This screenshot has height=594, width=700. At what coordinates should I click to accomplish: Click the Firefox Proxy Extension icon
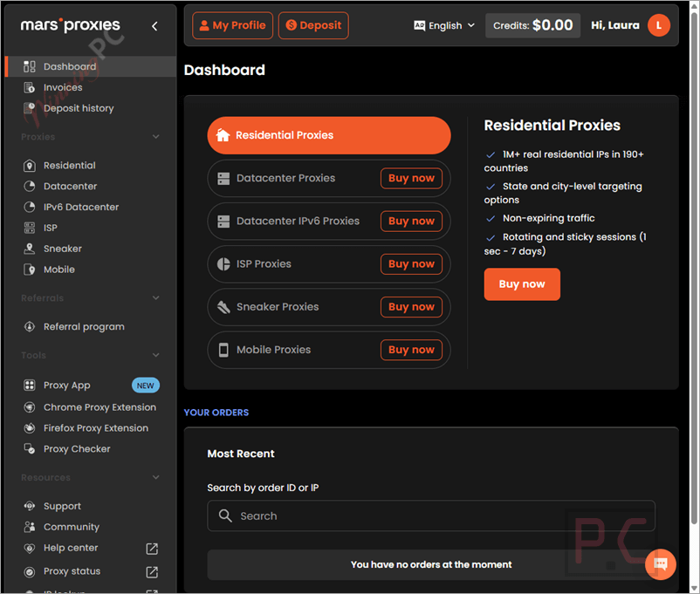tap(30, 428)
